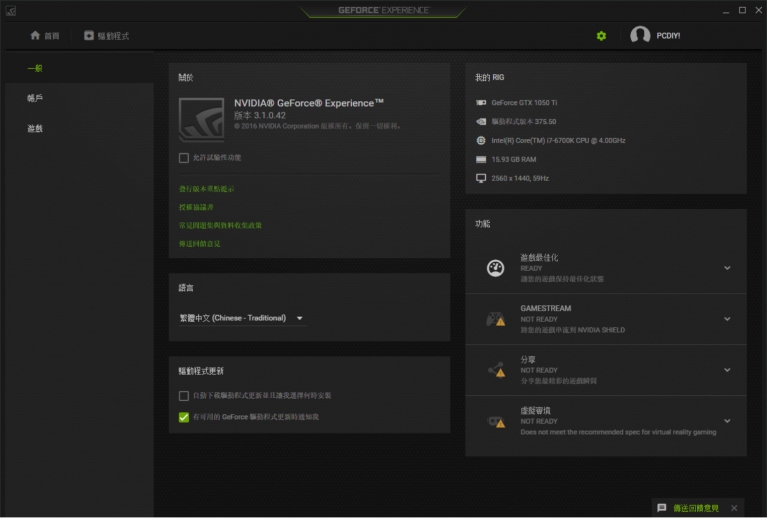
Task: Open the release highlights link
Action: pyautogui.click(x=206, y=189)
